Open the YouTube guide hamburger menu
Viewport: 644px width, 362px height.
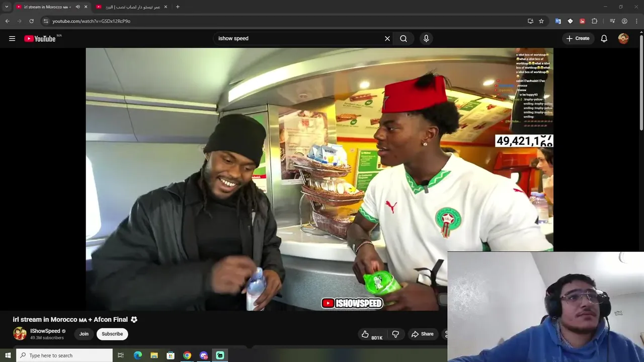[12, 38]
